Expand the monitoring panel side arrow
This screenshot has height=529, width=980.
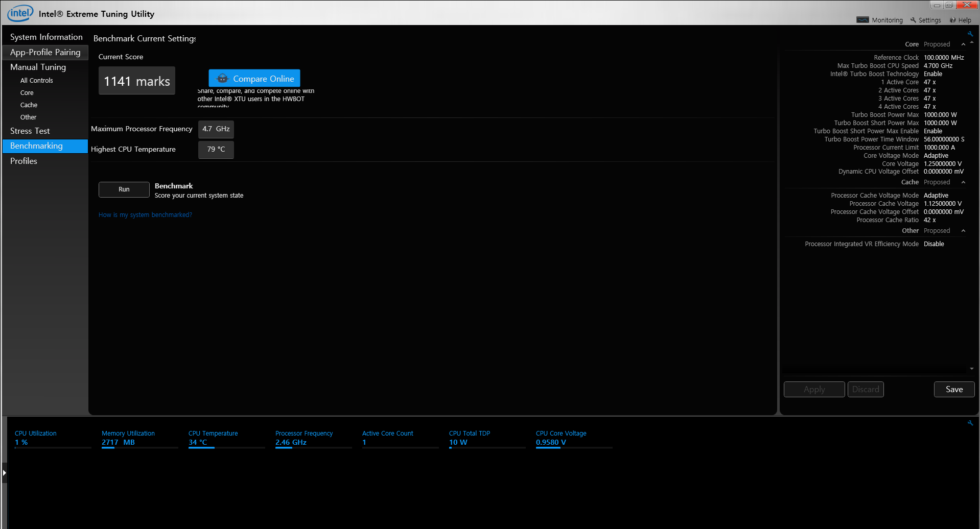[5, 473]
